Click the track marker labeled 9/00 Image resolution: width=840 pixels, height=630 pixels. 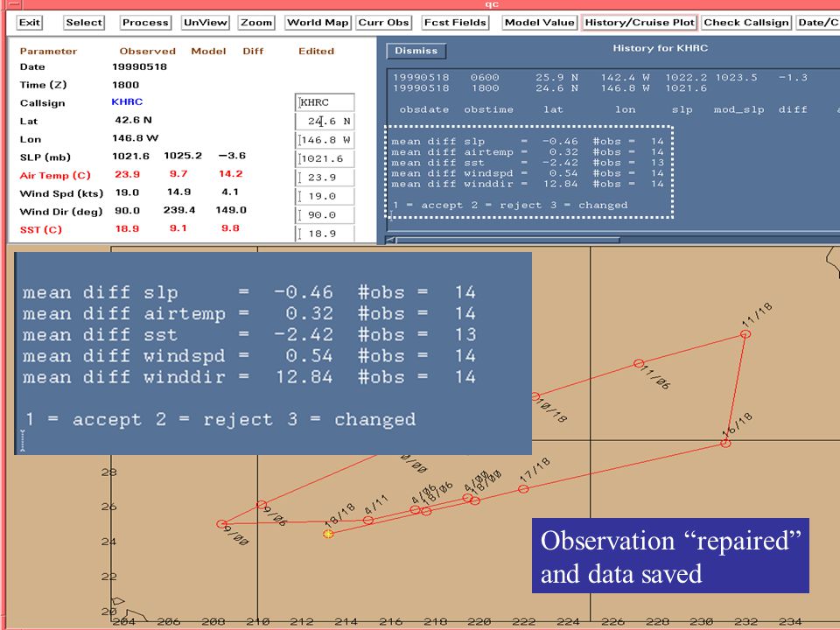click(221, 524)
